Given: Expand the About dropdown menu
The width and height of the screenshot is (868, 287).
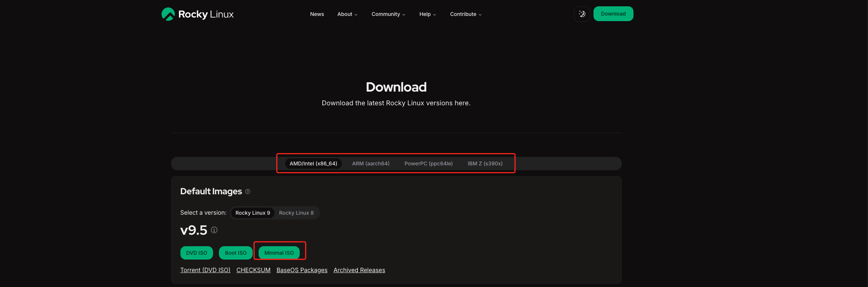Looking at the screenshot, I should pos(347,14).
